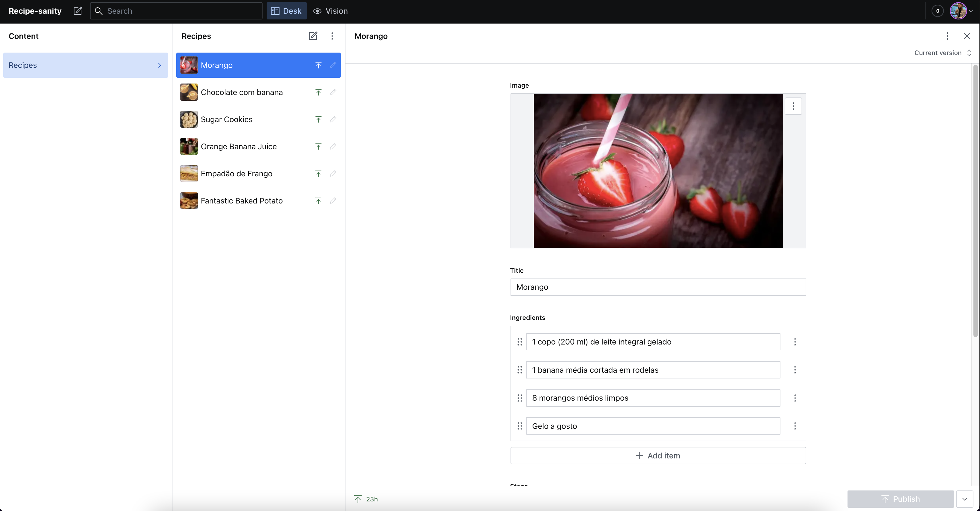980x511 pixels.
Task: Open Morango document three-dot menu
Action: point(947,36)
